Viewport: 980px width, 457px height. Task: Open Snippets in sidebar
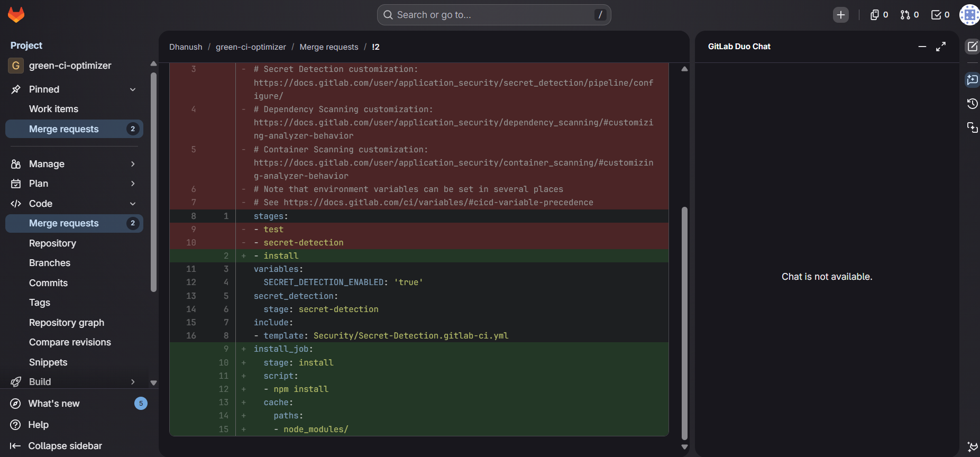point(74,362)
